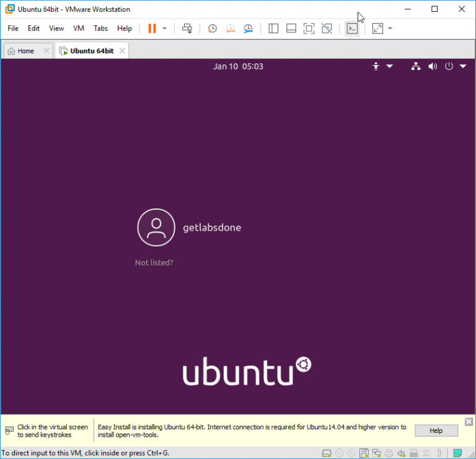This screenshot has height=459, width=476.
Task: Click the Jan 10 05:03 clock
Action: pos(238,66)
